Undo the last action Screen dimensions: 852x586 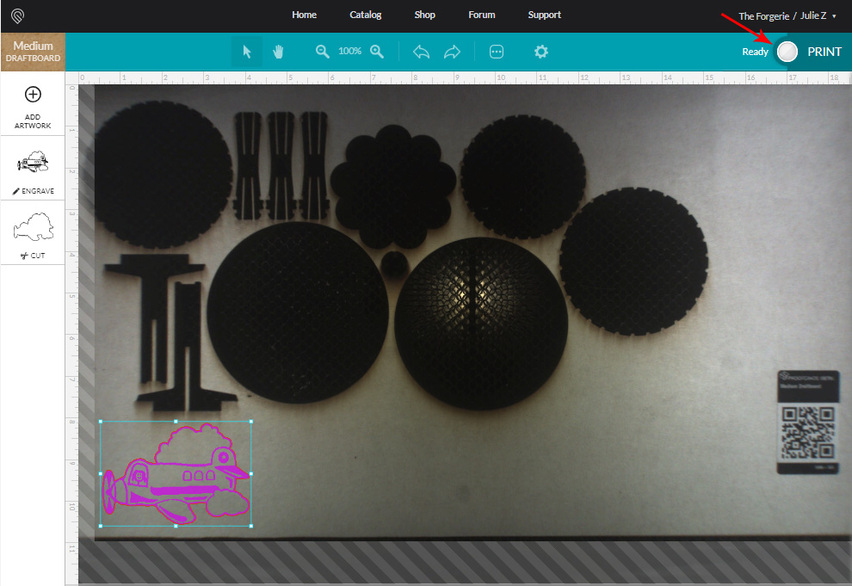421,51
